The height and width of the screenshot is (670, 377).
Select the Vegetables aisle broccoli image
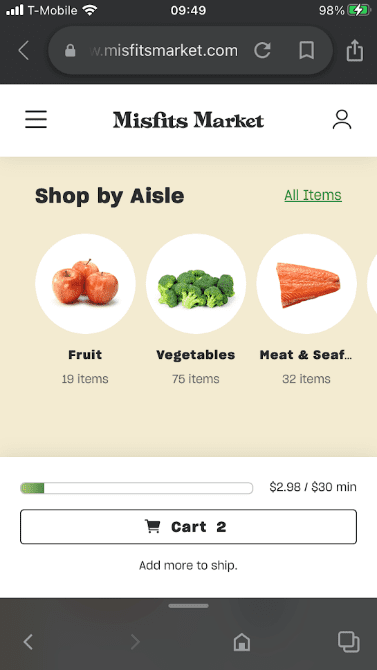196,284
